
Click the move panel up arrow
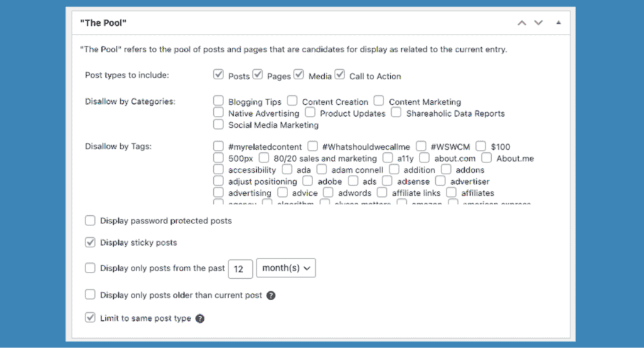point(521,23)
